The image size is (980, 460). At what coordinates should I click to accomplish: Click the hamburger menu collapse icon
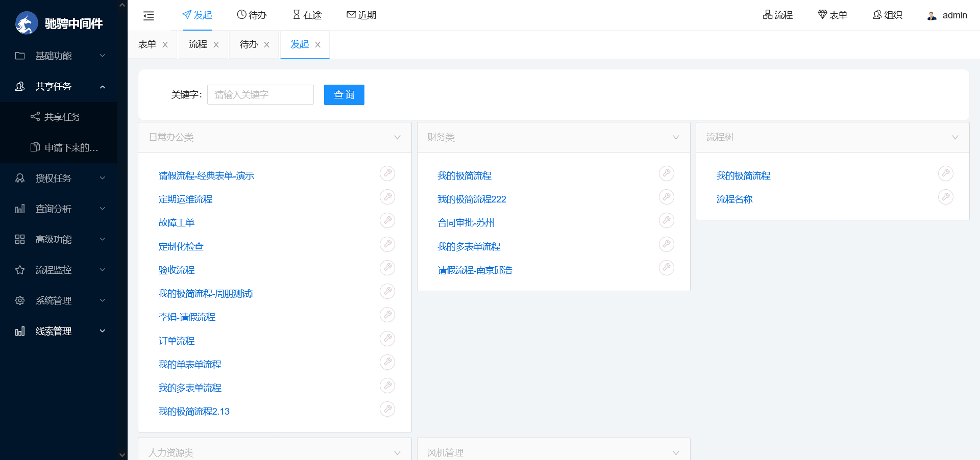click(149, 16)
